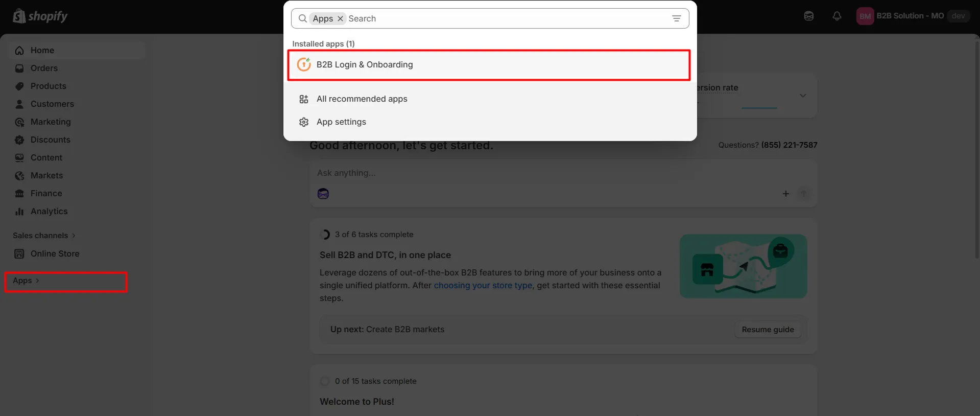The image size is (980, 416).
Task: Open the choosing your store type link
Action: tap(482, 285)
